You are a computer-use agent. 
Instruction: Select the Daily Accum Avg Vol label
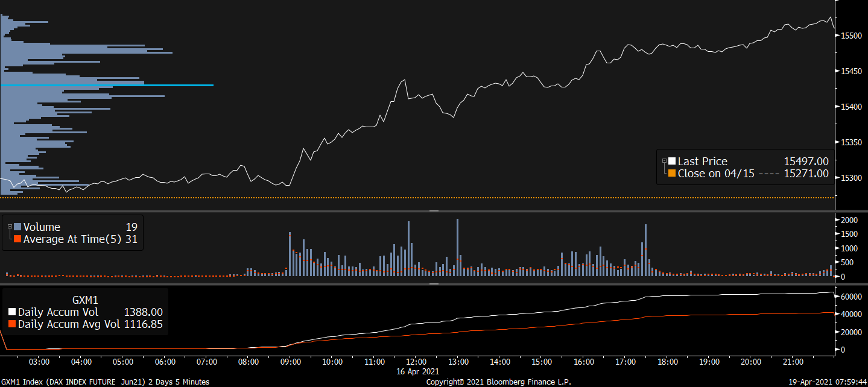coord(68,324)
